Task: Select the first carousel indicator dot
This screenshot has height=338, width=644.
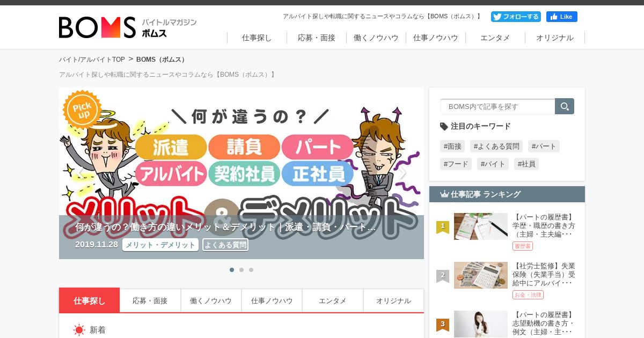Action: pyautogui.click(x=232, y=270)
